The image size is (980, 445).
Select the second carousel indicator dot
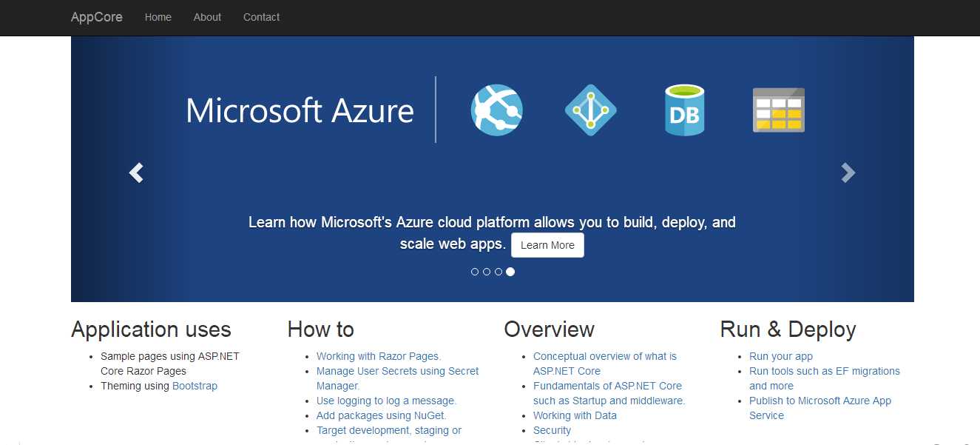487,272
